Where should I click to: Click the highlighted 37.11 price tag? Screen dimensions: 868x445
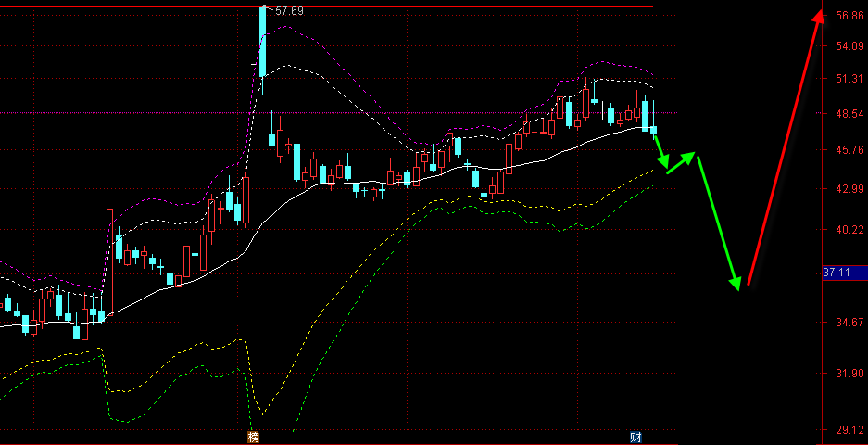(845, 273)
